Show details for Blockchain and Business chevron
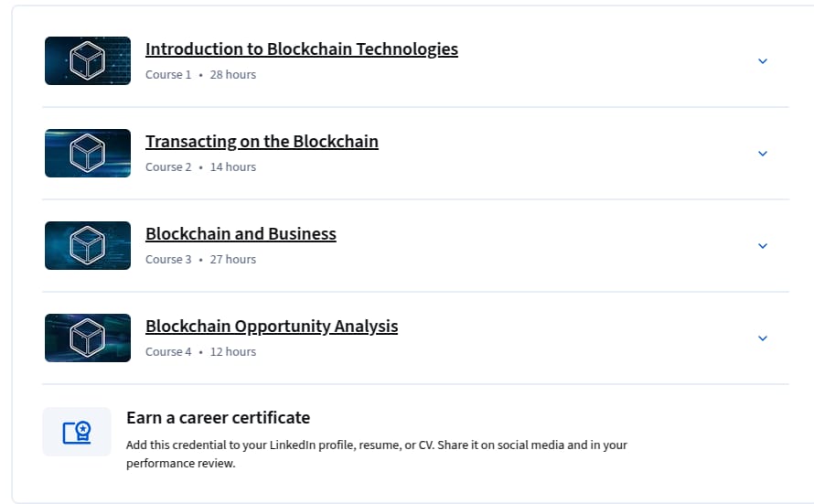 763,246
